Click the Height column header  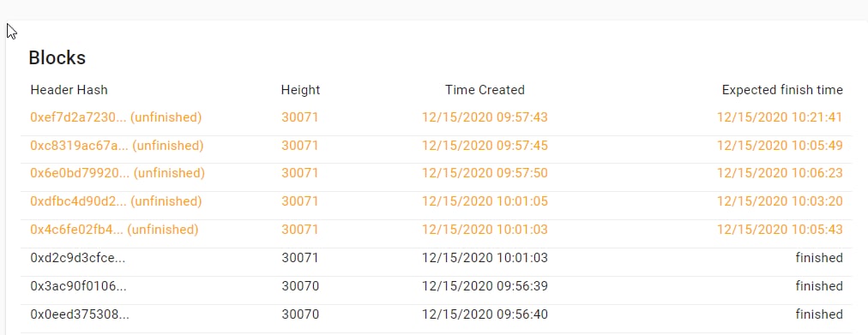click(300, 90)
